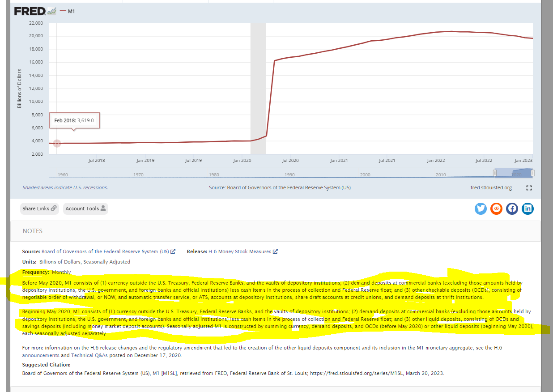
Task: Click 'Shaded areas indicate U.S. recessions.' text
Action: [x=65, y=187]
